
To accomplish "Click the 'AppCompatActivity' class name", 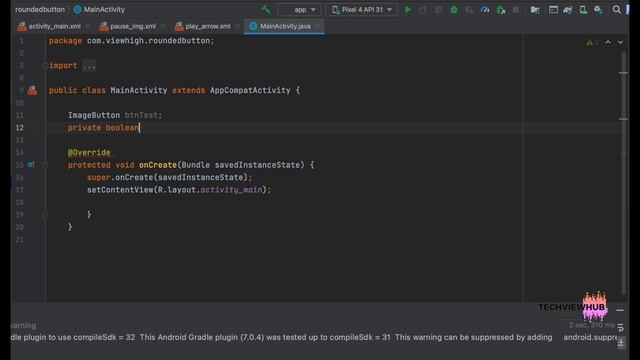I will (x=250, y=90).
